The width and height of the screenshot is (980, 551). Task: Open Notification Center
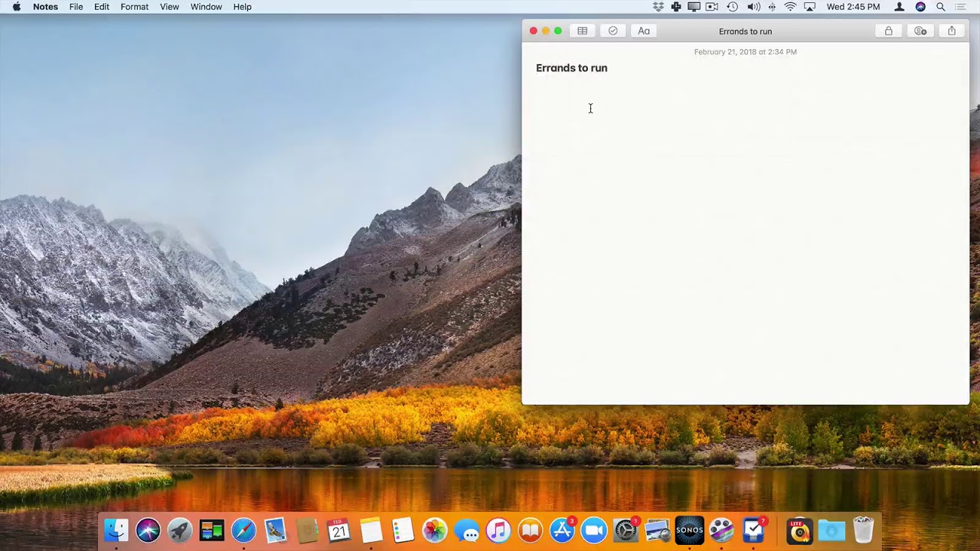(x=962, y=7)
